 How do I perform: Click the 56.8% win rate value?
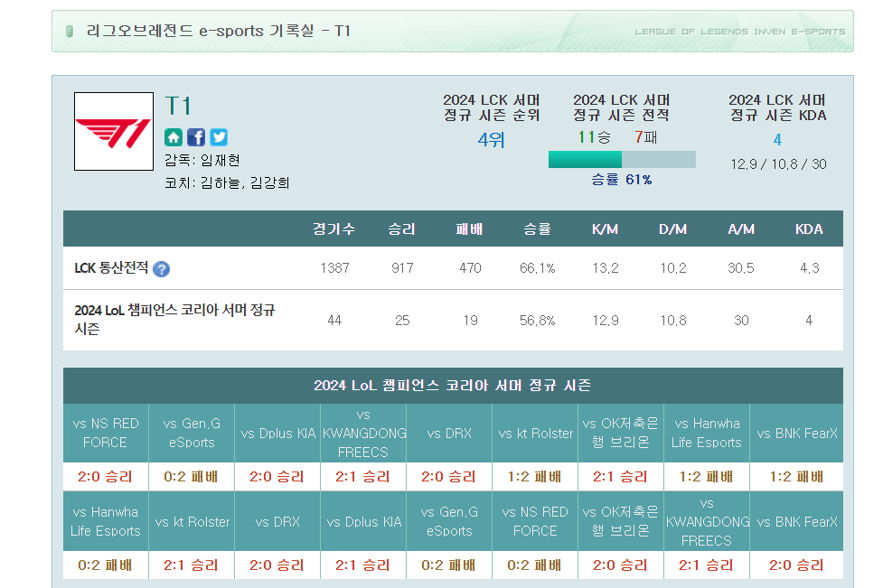click(x=537, y=320)
